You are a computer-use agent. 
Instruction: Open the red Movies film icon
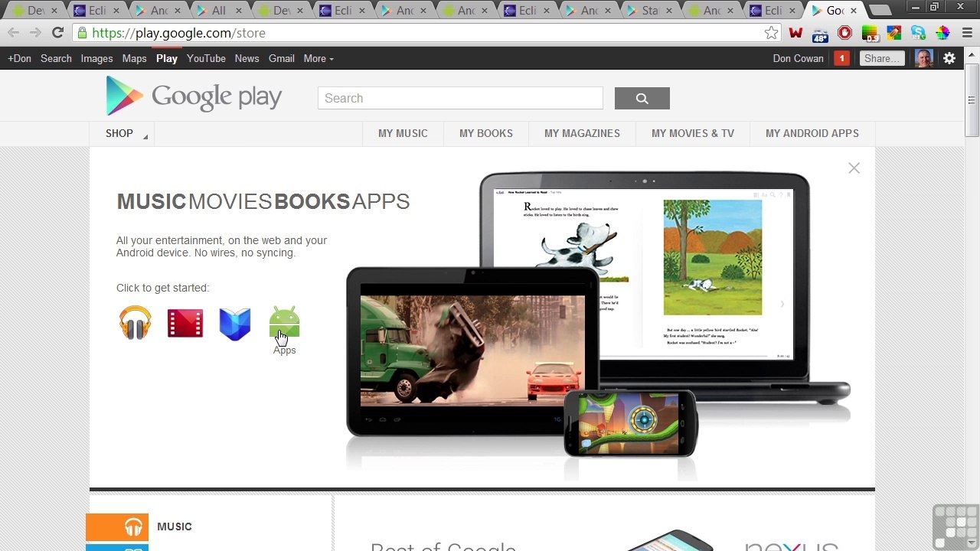185,323
